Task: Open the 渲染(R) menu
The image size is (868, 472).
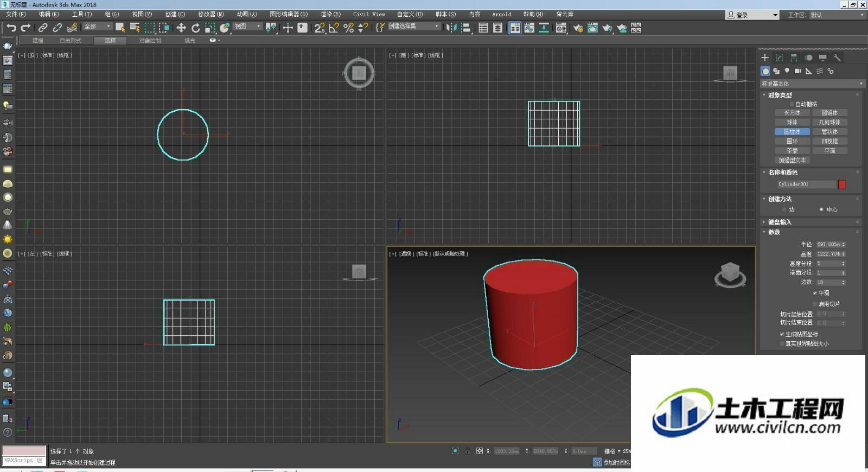Action: click(x=330, y=14)
